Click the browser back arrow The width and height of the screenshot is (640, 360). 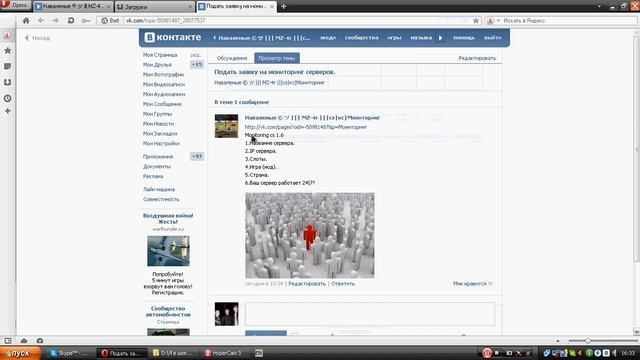tap(41, 20)
